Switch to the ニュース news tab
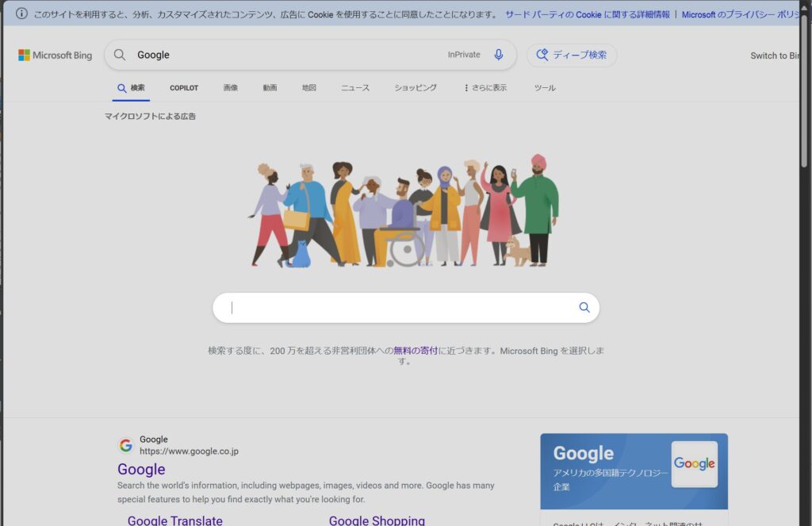This screenshot has height=526, width=812. 355,88
